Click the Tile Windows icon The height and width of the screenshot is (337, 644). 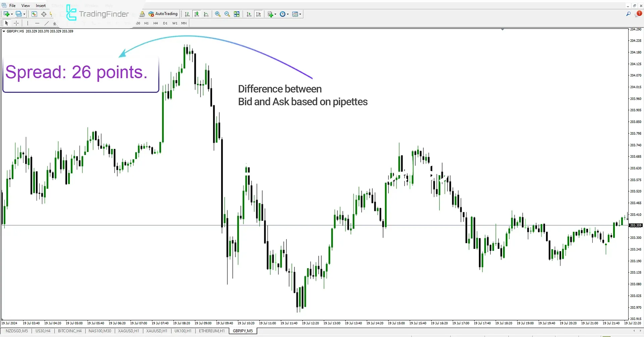[237, 14]
